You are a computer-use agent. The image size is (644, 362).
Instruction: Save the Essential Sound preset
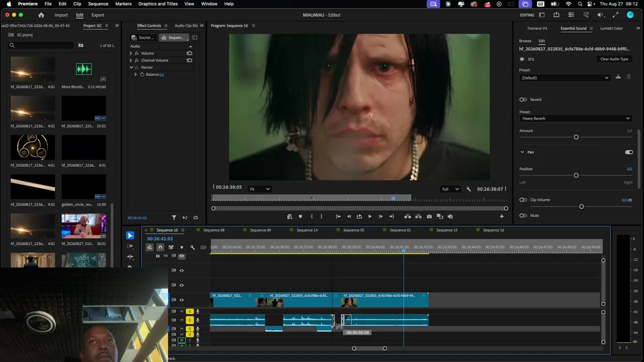click(x=618, y=77)
